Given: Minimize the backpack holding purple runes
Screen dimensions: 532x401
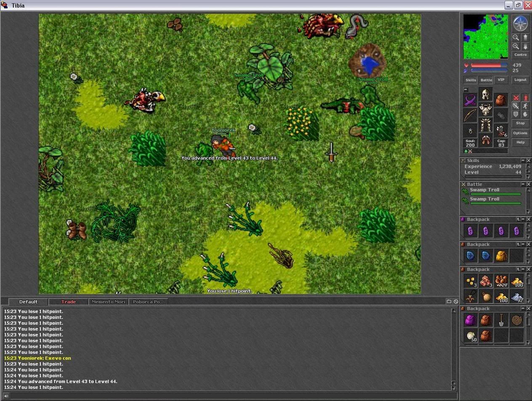Looking at the screenshot, I should pos(523,219).
